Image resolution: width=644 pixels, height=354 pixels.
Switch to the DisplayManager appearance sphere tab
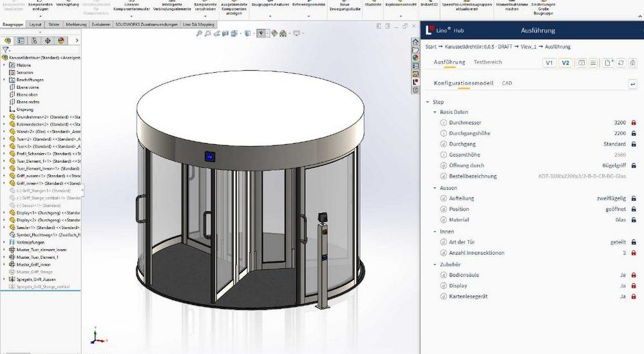(61, 40)
